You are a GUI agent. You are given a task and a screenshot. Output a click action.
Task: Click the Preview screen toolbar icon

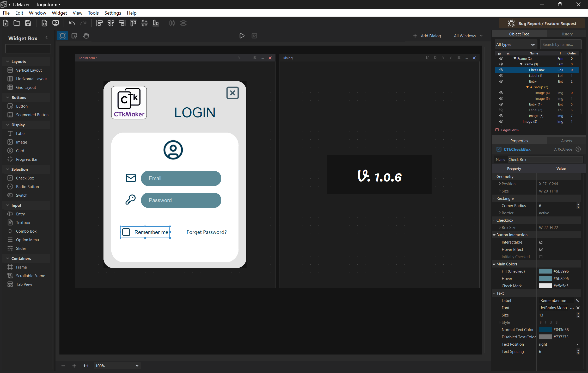[56, 23]
